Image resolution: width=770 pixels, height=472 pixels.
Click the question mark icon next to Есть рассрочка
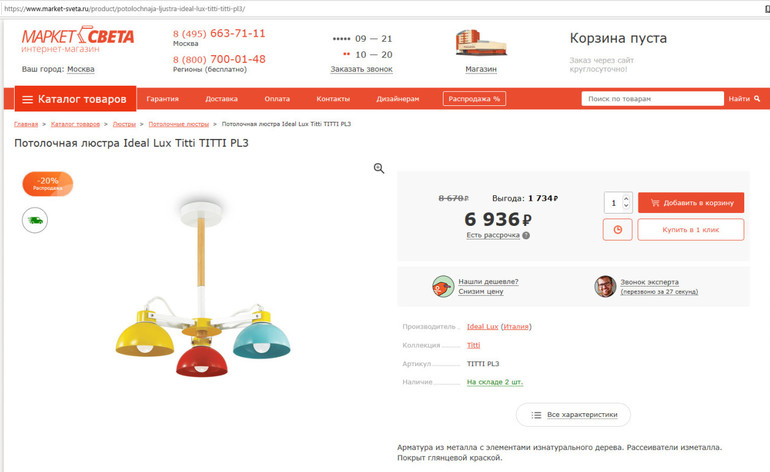click(526, 235)
